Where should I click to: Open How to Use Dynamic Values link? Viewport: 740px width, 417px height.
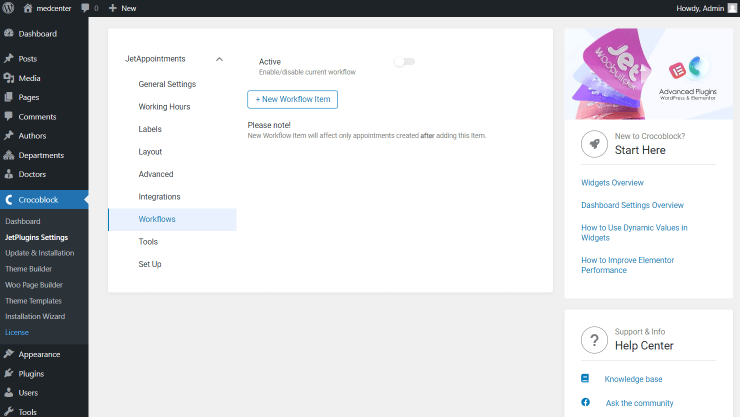634,233
